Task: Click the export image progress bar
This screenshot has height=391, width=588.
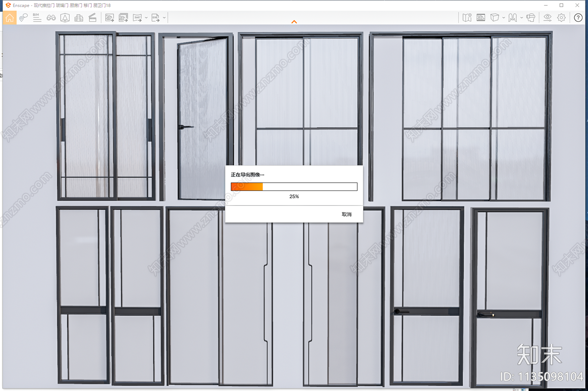Action: coord(294,187)
